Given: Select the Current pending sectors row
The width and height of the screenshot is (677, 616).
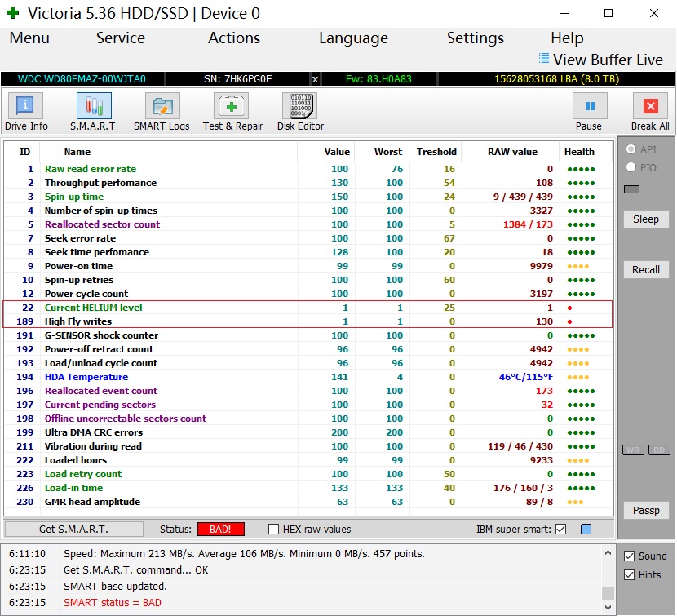Looking at the screenshot, I should coord(308,405).
